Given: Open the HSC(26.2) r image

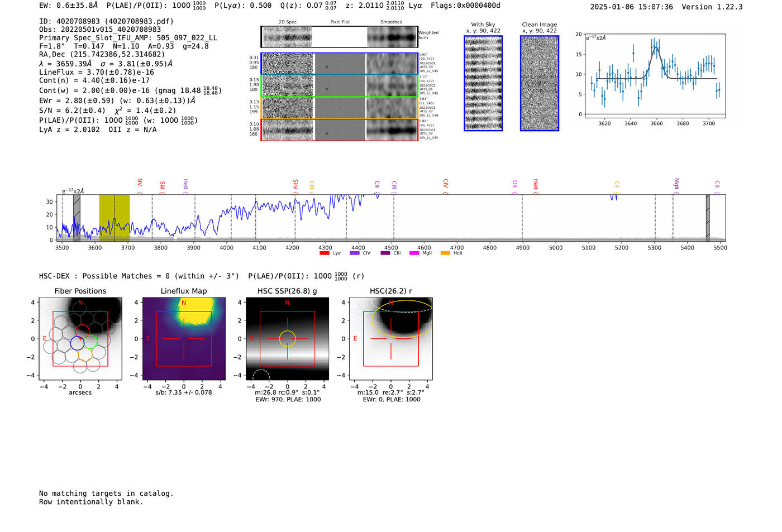Looking at the screenshot, I should [391, 339].
